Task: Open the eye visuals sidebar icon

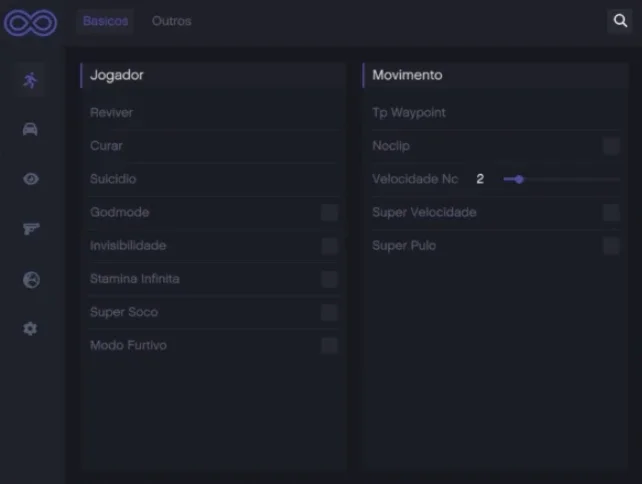Action: coord(31,179)
